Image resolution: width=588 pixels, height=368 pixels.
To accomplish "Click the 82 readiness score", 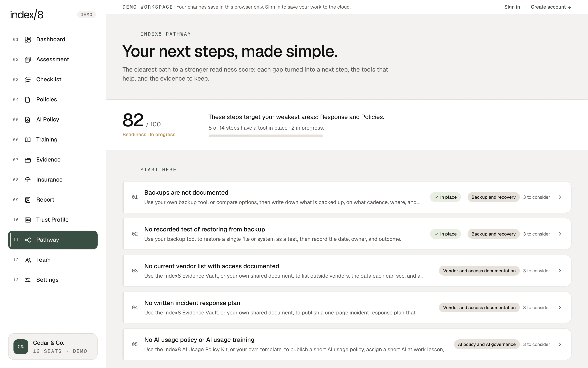I will pos(133,120).
